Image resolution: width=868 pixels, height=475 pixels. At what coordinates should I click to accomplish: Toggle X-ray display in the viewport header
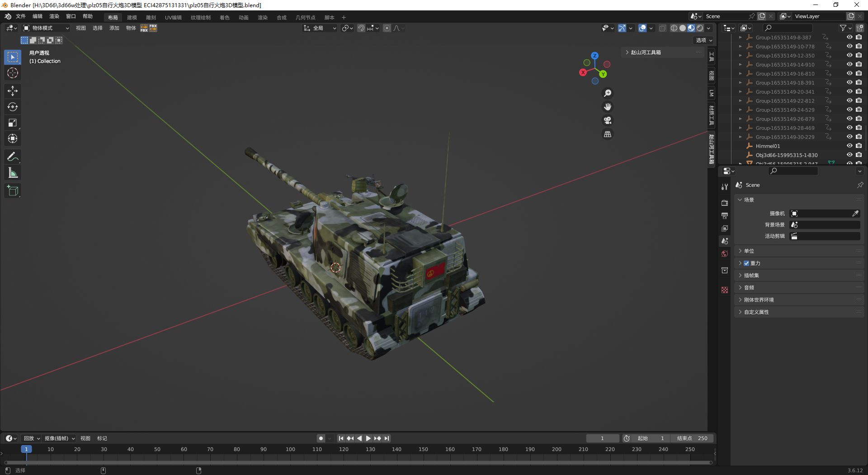663,28
